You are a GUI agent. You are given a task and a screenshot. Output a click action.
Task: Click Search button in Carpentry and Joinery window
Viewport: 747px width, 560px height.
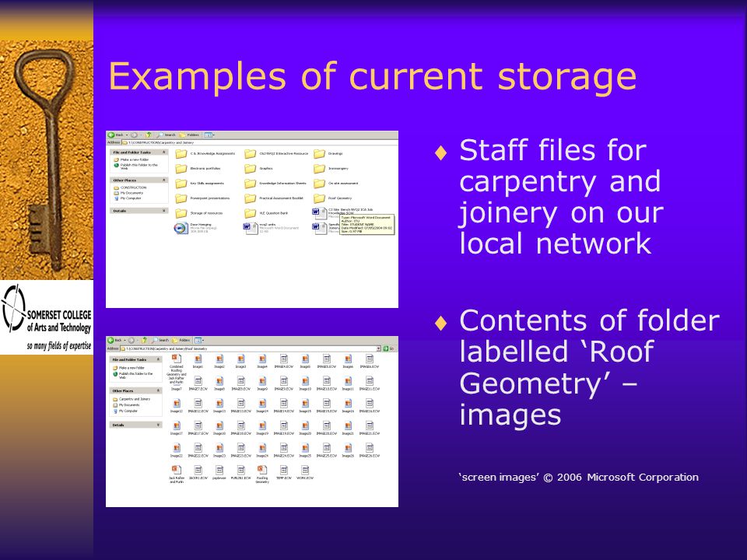coord(167,135)
